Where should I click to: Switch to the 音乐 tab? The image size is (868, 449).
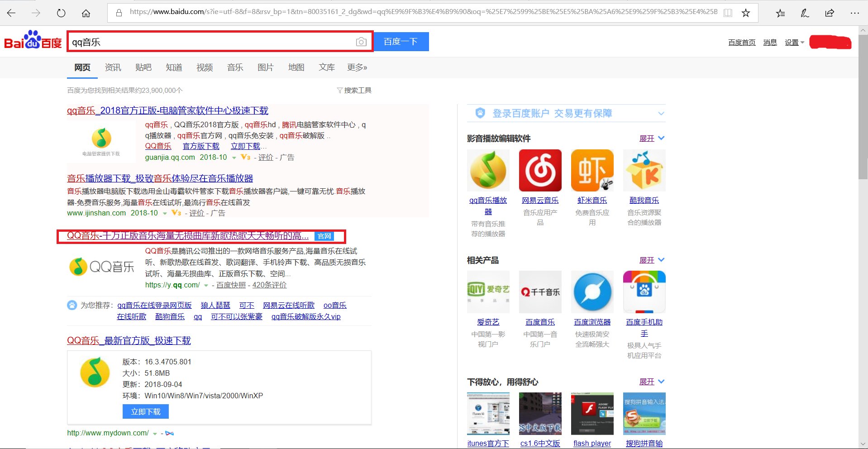235,67
